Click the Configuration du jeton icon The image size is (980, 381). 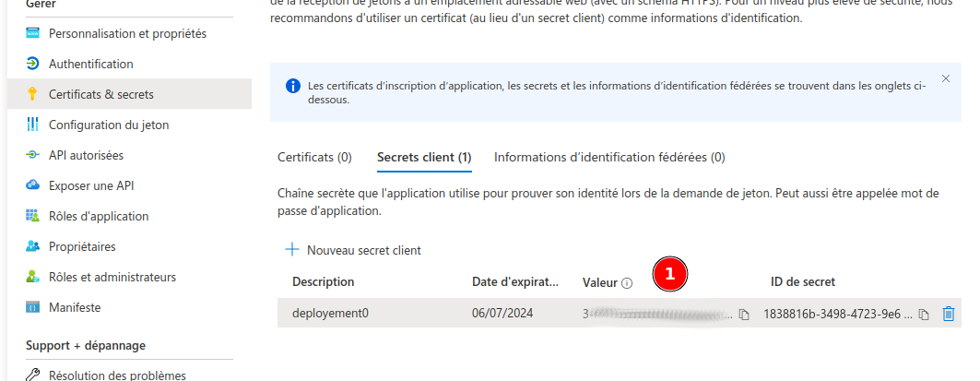32,125
